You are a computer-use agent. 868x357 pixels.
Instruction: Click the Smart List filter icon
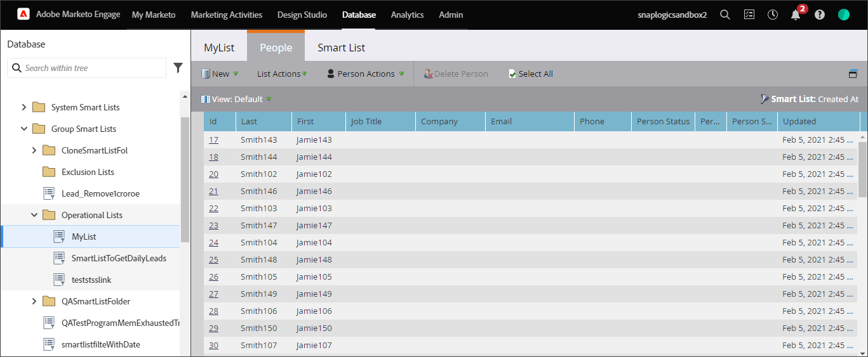coord(765,99)
